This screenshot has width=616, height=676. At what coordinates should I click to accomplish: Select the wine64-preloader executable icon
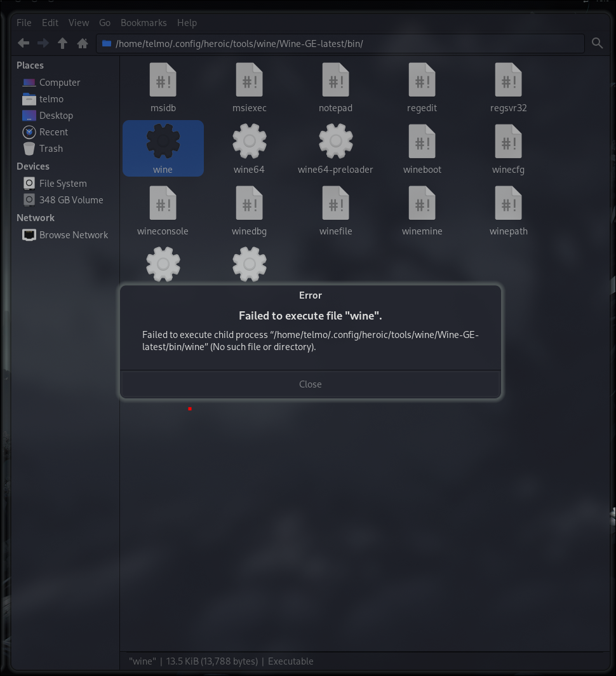[335, 142]
